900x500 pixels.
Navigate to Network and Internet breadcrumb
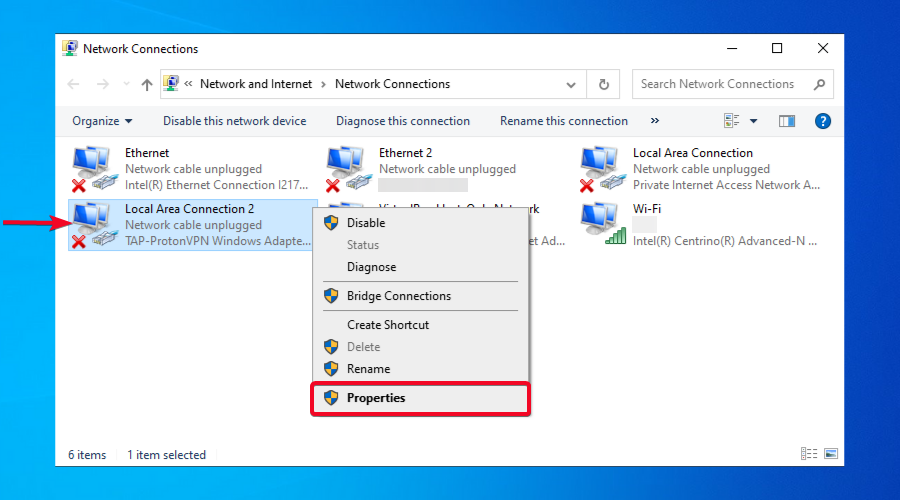click(x=256, y=84)
